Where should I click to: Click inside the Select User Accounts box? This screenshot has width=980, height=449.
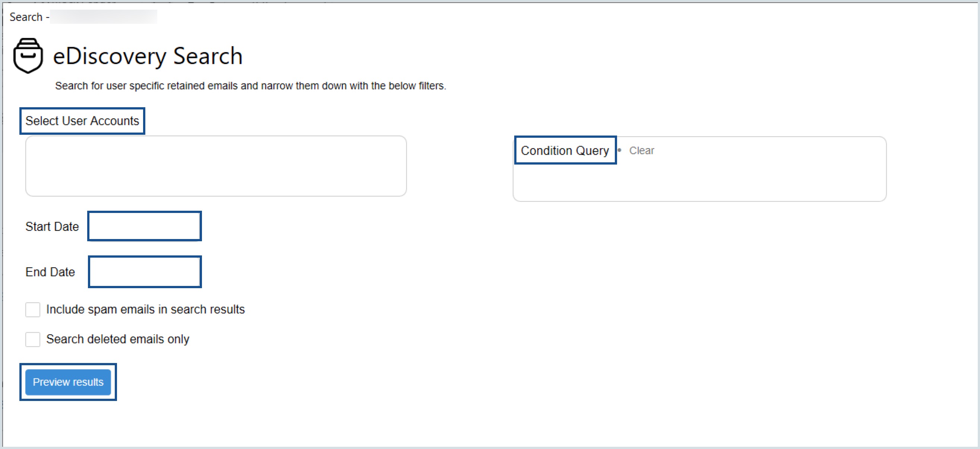coord(216,166)
